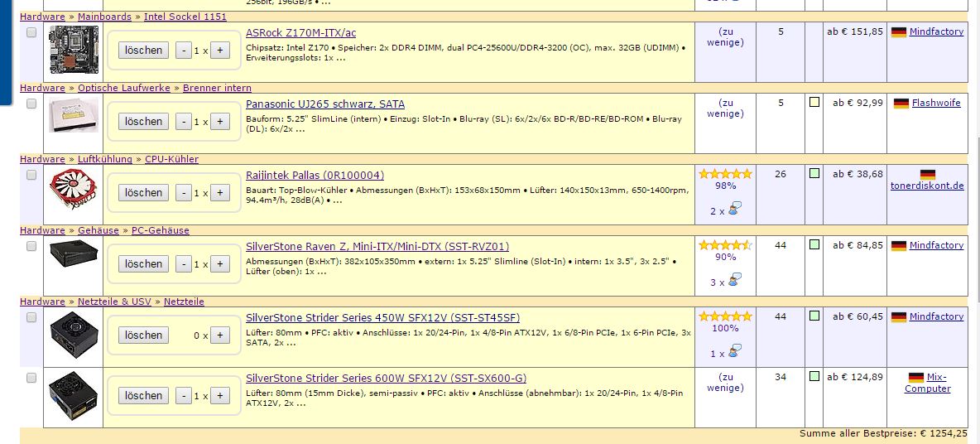Open the reviews icon for Raijintek Pallas
980x444 pixels.
(733, 209)
